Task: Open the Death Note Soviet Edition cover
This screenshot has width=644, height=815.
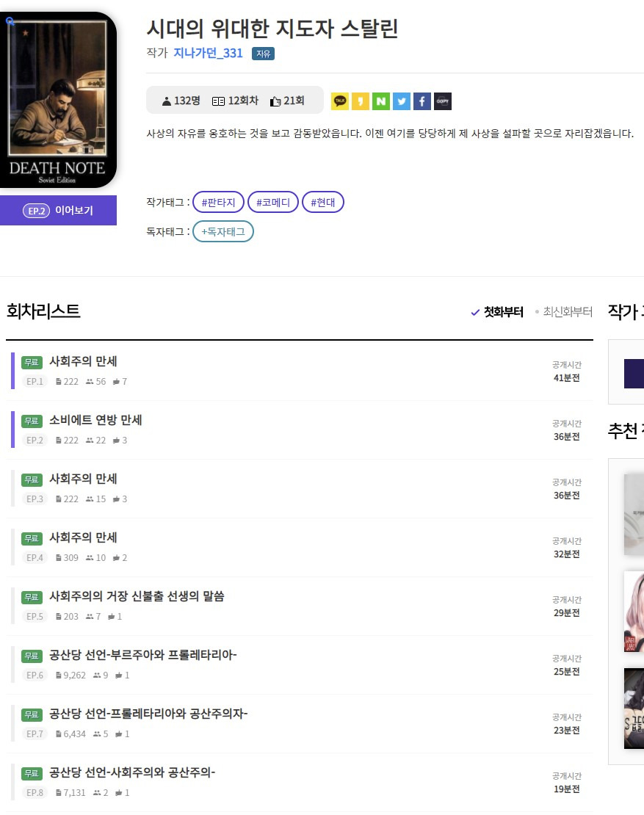Action: (57, 100)
